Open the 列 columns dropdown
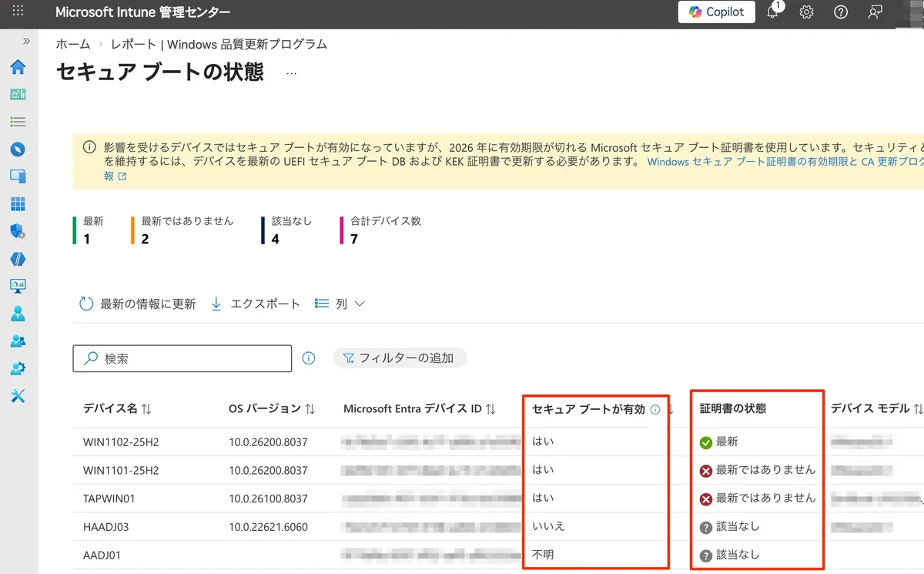924x574 pixels. tap(340, 304)
